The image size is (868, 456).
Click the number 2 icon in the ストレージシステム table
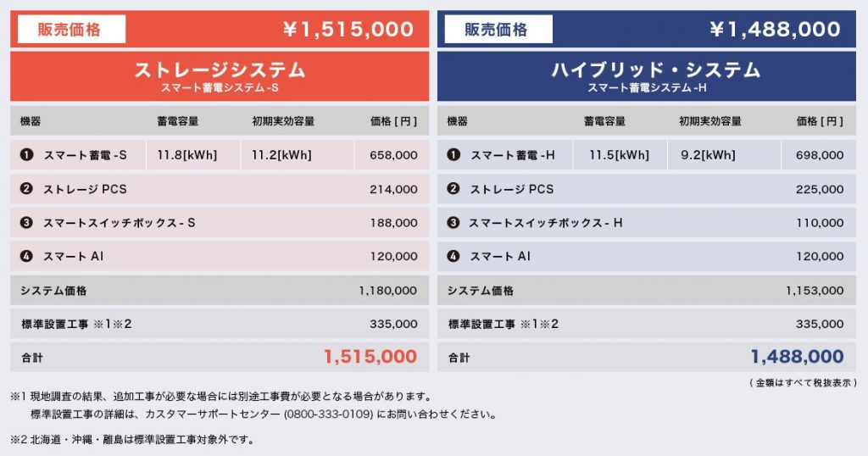tap(26, 189)
